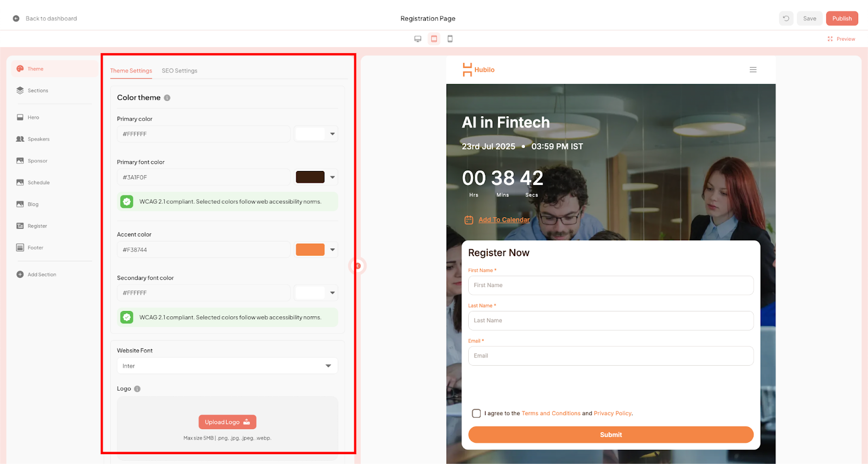Click the Logo info icon
This screenshot has width=868, height=464.
point(137,389)
